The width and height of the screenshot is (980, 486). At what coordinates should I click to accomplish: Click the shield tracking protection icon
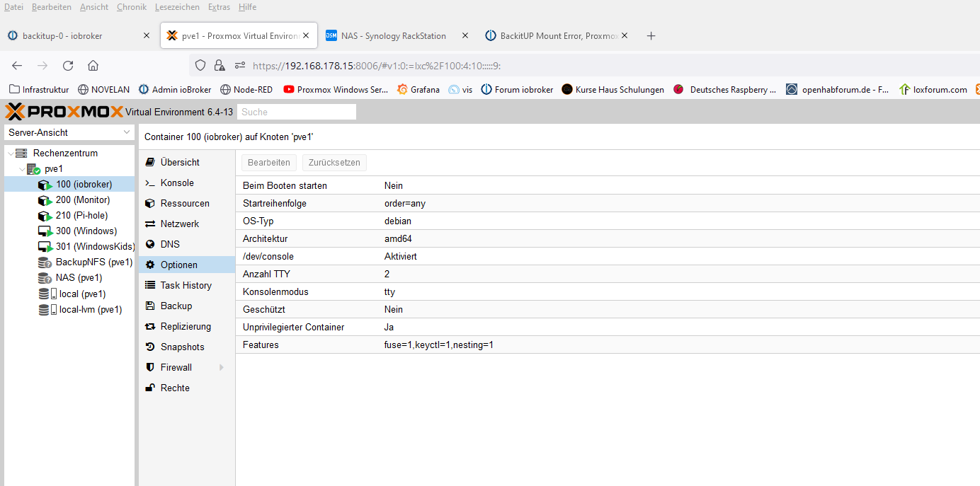click(x=200, y=66)
